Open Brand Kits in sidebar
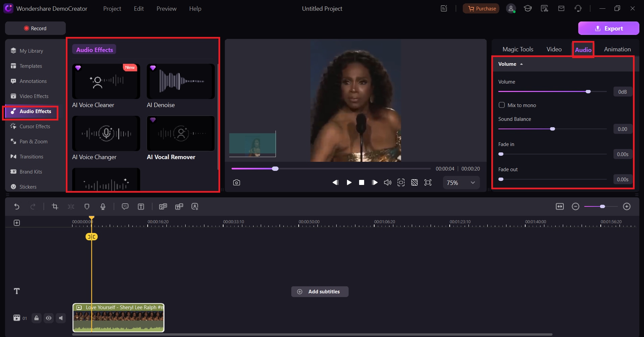Image resolution: width=644 pixels, height=337 pixels. pos(31,172)
